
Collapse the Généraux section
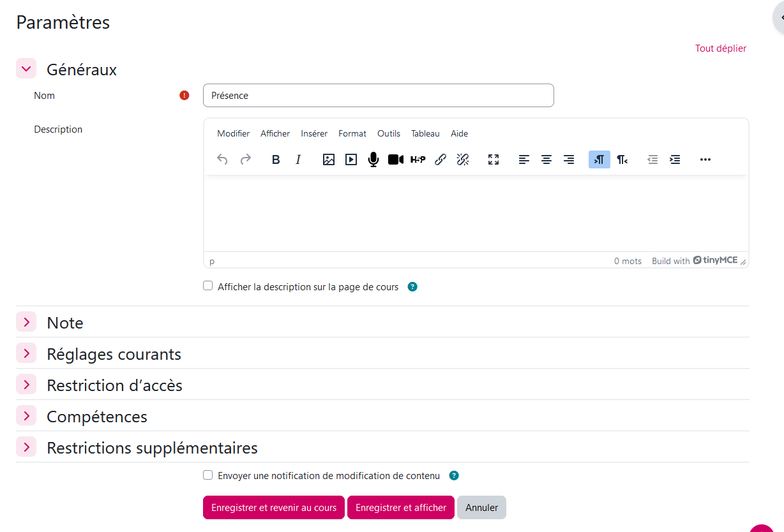26,69
